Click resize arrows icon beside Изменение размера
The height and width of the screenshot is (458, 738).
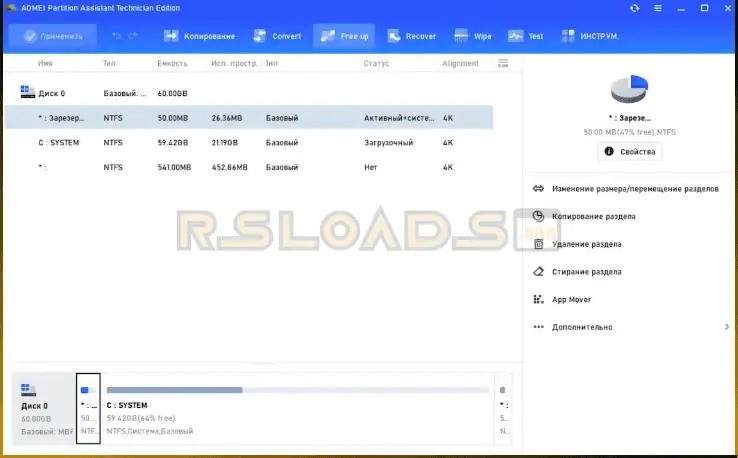[x=538, y=189]
